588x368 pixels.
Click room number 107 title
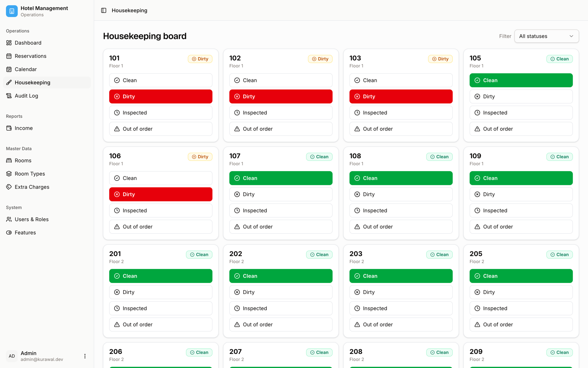[x=235, y=156]
